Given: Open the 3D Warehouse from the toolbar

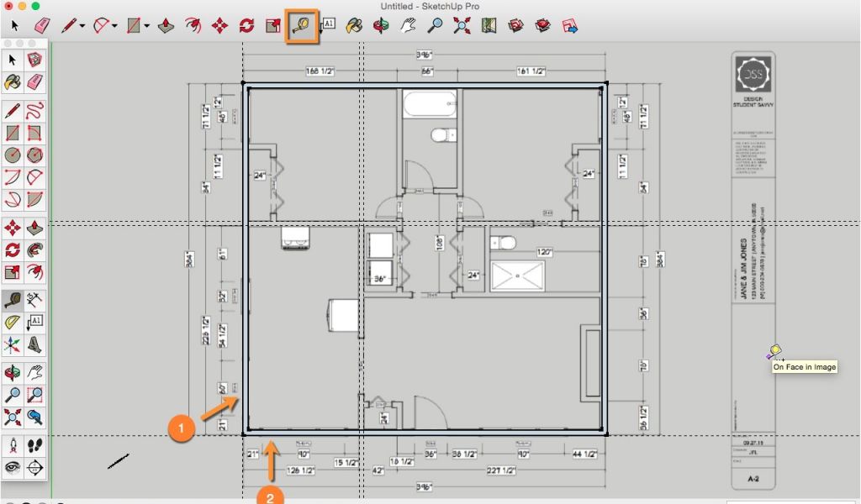Looking at the screenshot, I should [515, 26].
